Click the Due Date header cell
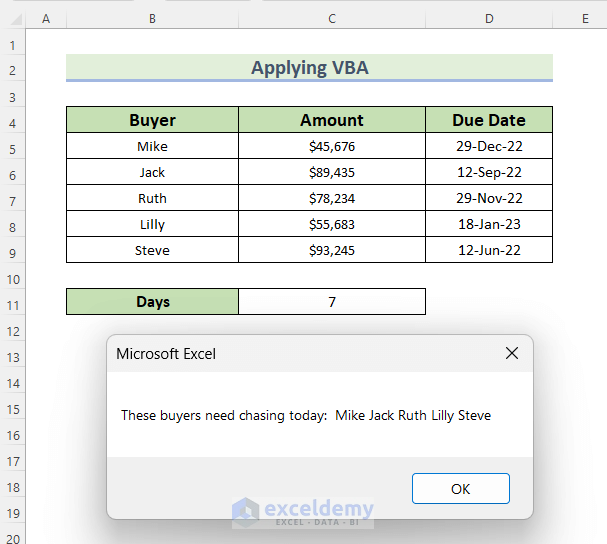The image size is (607, 544). [489, 120]
